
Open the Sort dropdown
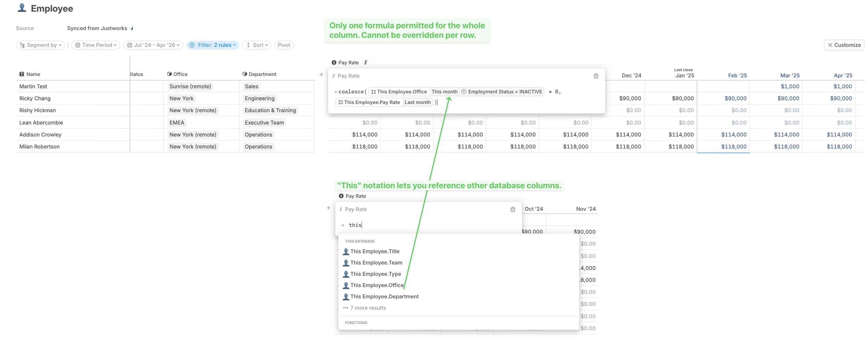point(256,45)
